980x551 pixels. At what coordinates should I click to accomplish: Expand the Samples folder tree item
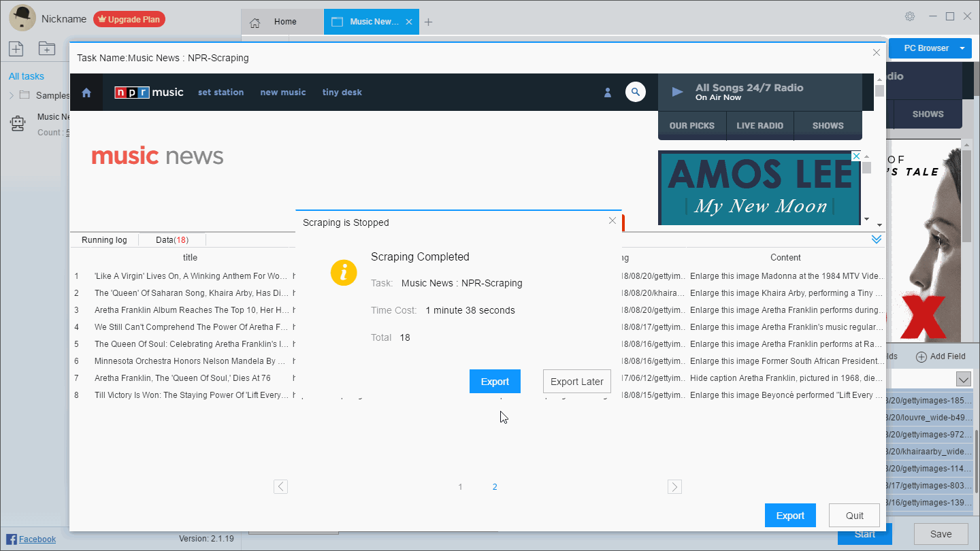pyautogui.click(x=12, y=95)
